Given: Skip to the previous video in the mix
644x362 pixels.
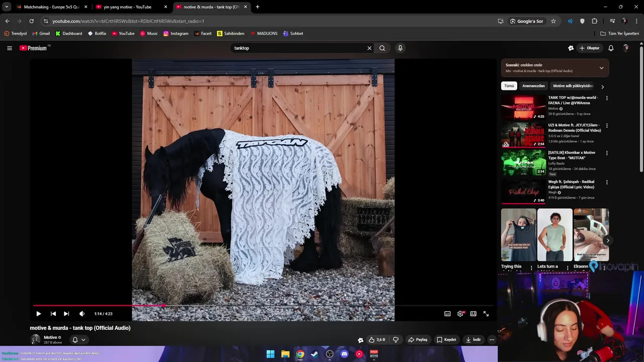Looking at the screenshot, I should pos(53,314).
